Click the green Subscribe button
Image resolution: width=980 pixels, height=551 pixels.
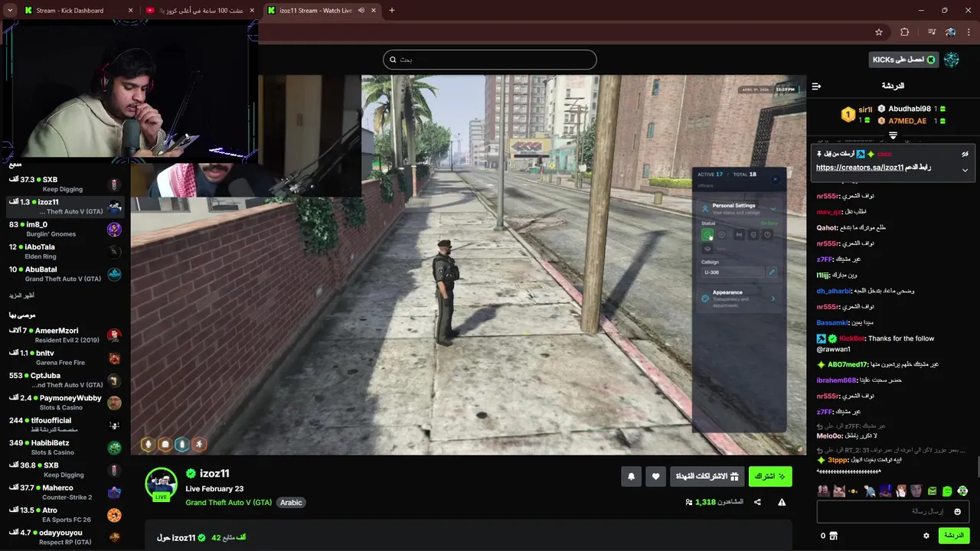click(770, 476)
